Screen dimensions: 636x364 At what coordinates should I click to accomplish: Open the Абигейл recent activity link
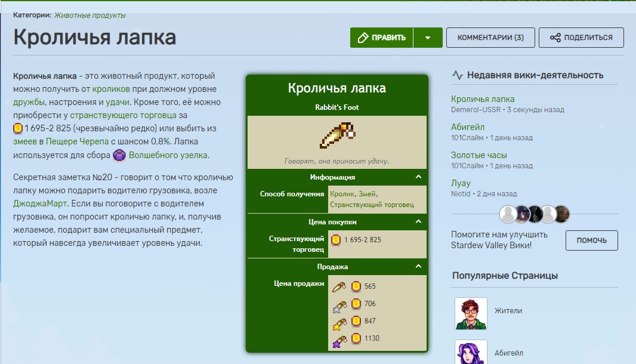pyautogui.click(x=468, y=127)
